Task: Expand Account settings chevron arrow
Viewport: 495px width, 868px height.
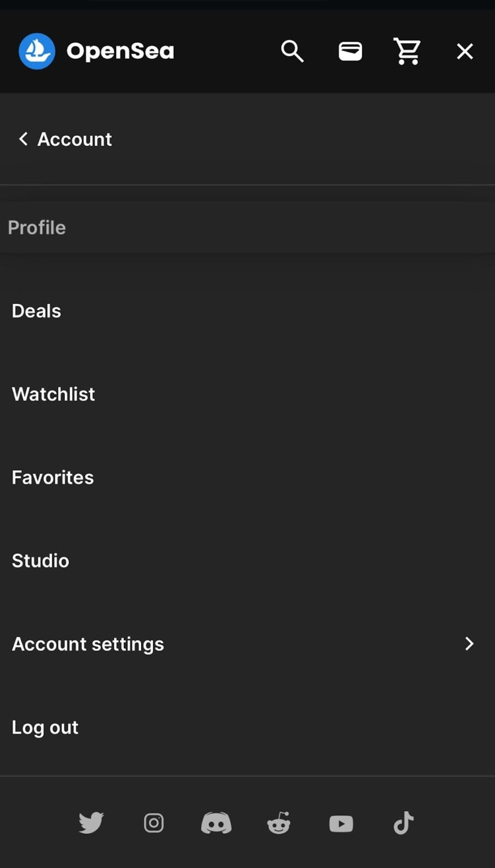Action: click(x=469, y=643)
